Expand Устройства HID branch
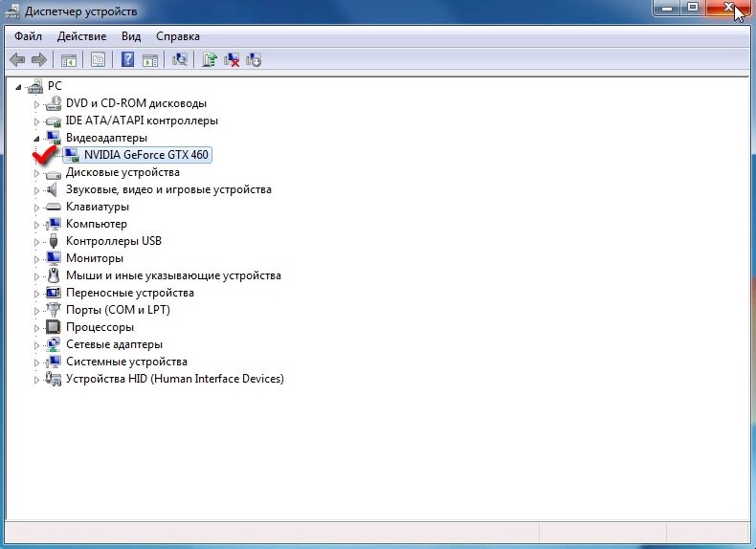Screen dimensions: 756x549 click(36, 380)
